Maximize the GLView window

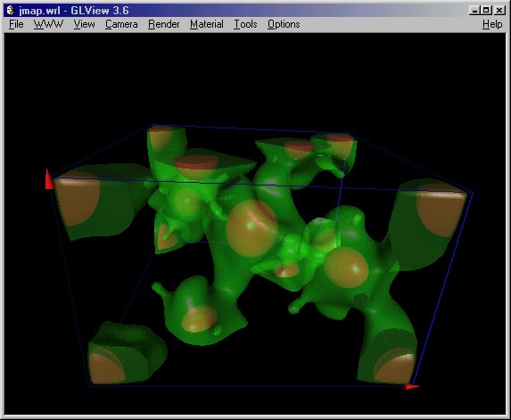(485, 11)
